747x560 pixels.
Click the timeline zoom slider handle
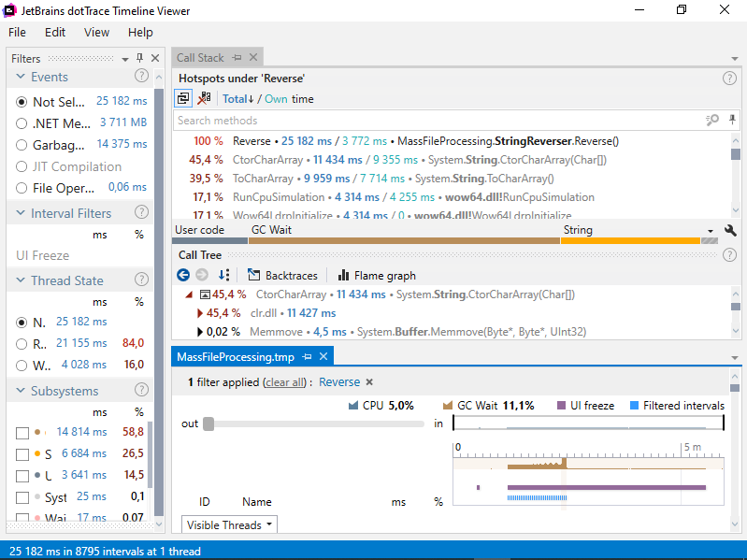208,424
